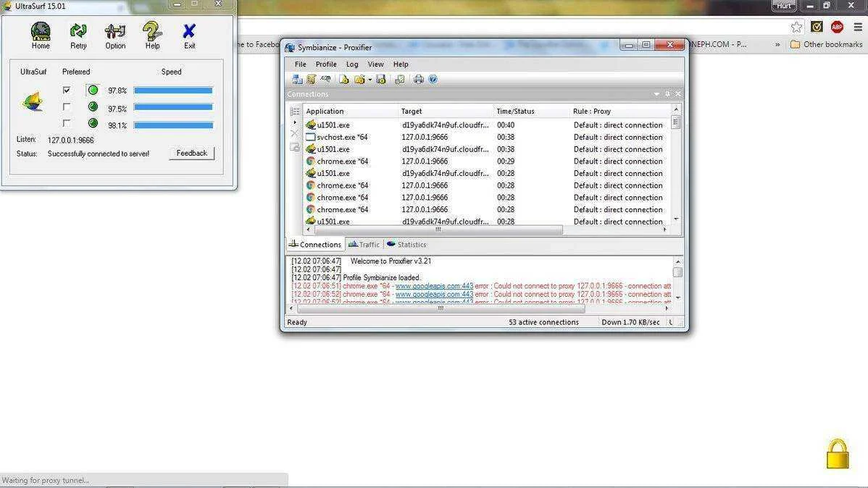Click the UltraSurf sailboat logo
Screen dimensions: 868x488
click(33, 101)
